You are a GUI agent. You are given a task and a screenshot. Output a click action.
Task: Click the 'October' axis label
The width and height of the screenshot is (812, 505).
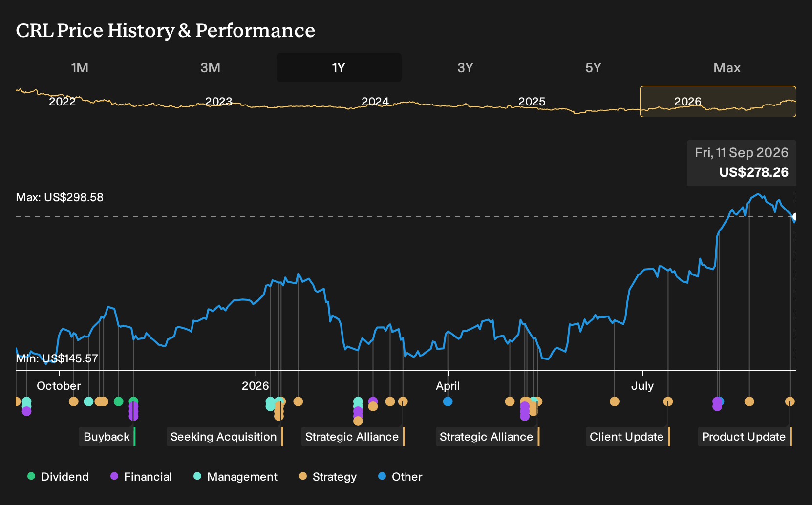[x=59, y=386]
